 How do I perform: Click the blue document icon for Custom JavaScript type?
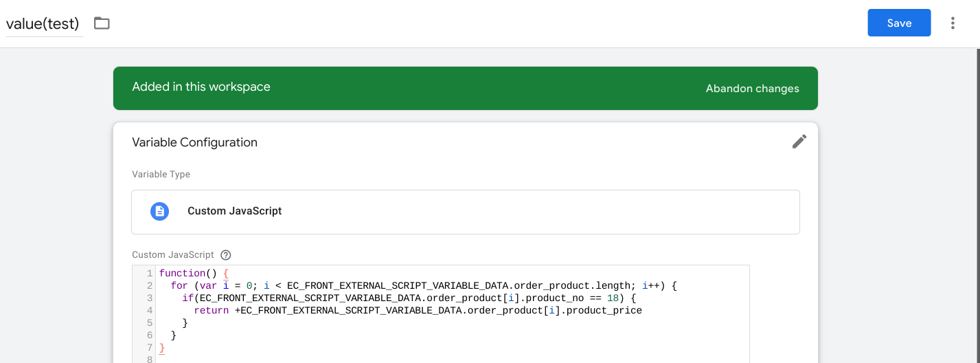click(159, 211)
